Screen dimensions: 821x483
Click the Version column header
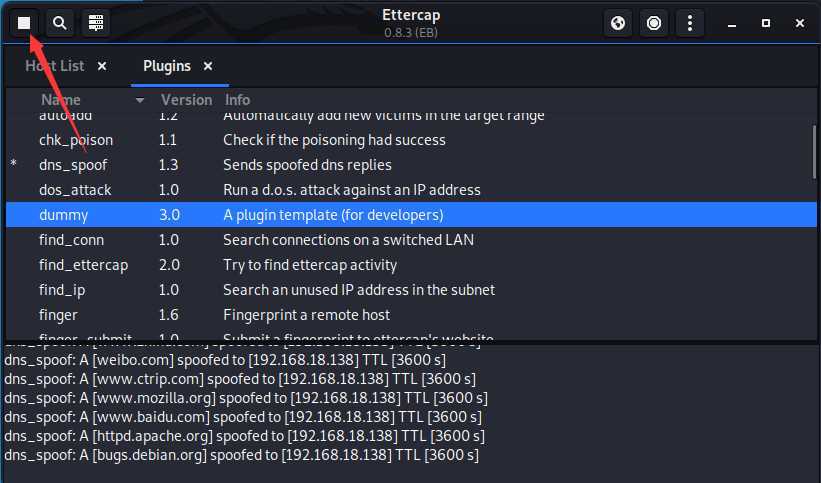point(186,100)
